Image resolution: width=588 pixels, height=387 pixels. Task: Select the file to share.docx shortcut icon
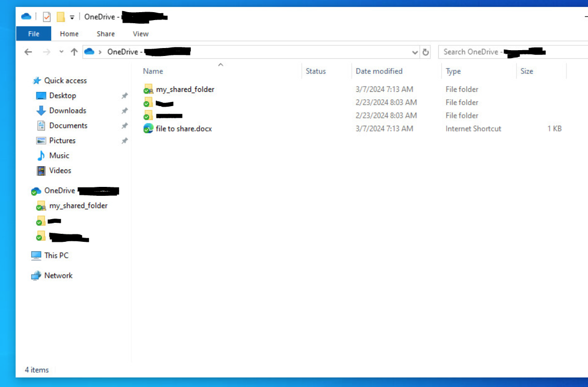148,129
